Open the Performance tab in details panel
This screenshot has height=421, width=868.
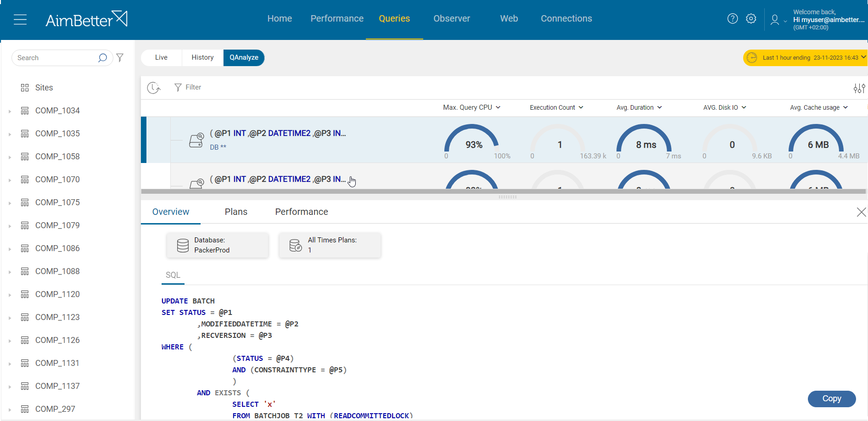click(302, 212)
